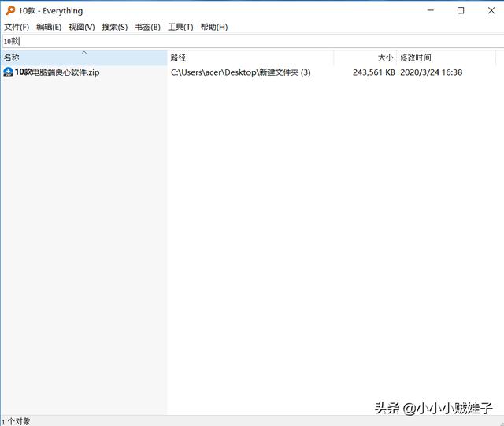The height and width of the screenshot is (426, 504).
Task: Open the 文件(F) menu
Action: click(17, 27)
